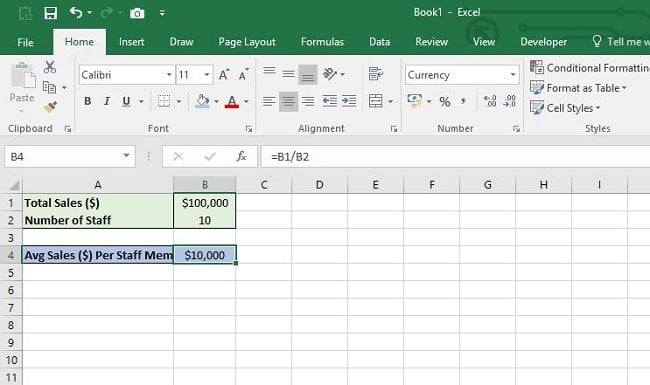The width and height of the screenshot is (650, 385).
Task: Toggle Wrap Text
Action: (x=376, y=74)
